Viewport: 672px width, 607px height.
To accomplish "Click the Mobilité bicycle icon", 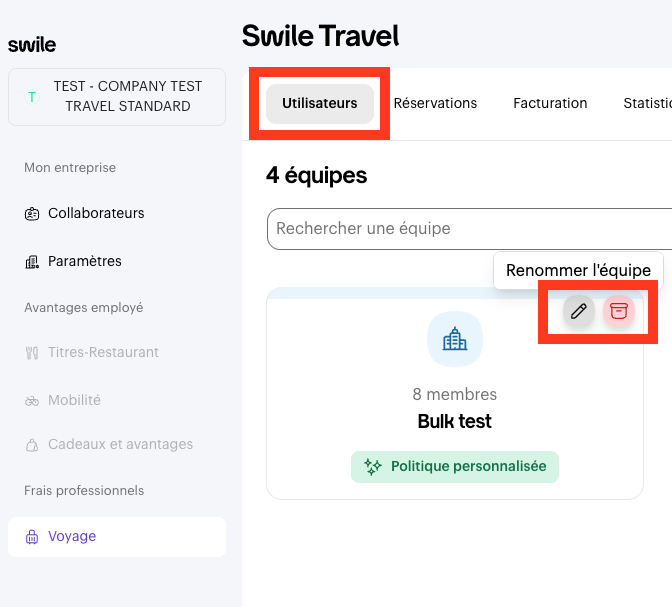I will pos(32,400).
